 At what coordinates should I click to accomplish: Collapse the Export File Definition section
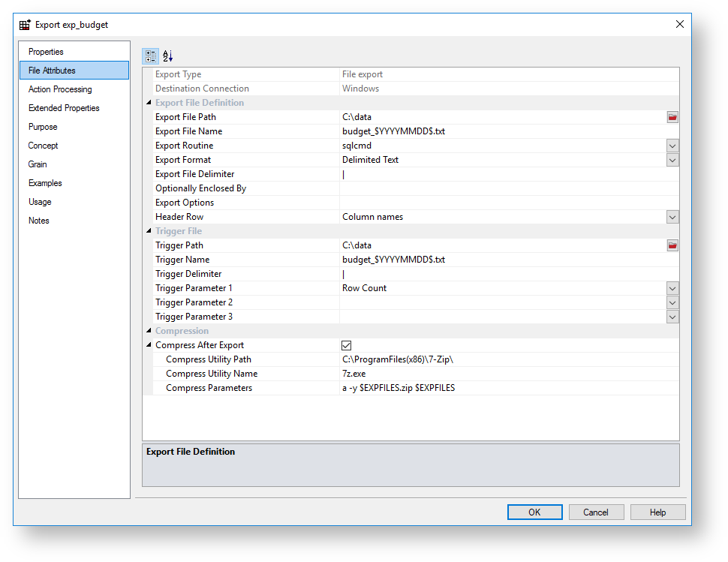pyautogui.click(x=149, y=103)
